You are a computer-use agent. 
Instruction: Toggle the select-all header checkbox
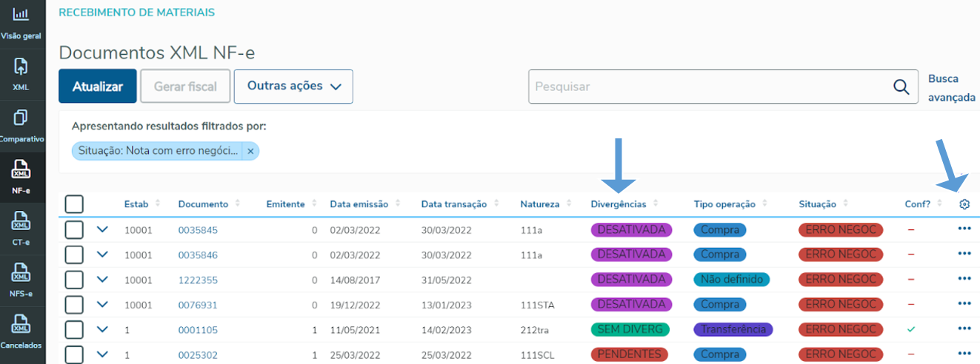click(74, 204)
